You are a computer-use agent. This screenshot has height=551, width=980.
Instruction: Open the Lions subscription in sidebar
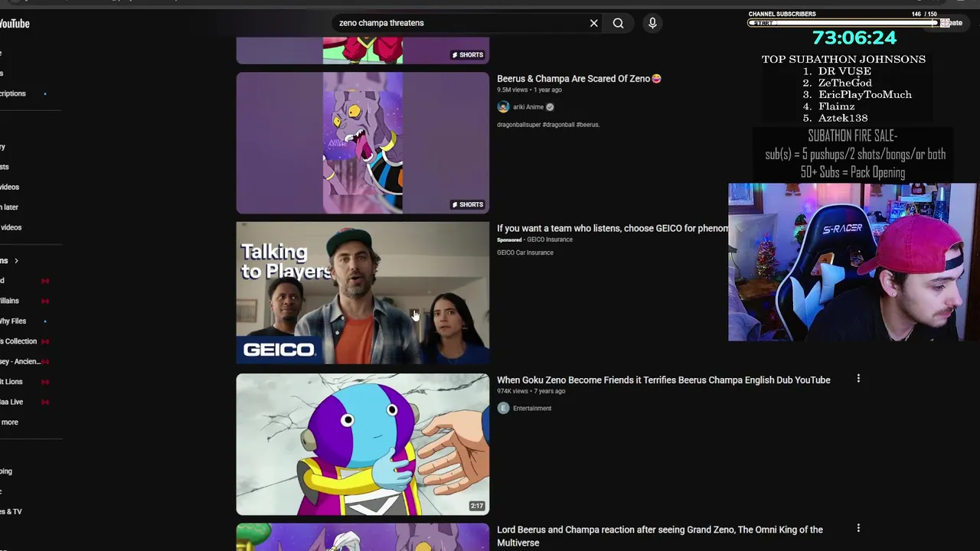pyautogui.click(x=11, y=382)
